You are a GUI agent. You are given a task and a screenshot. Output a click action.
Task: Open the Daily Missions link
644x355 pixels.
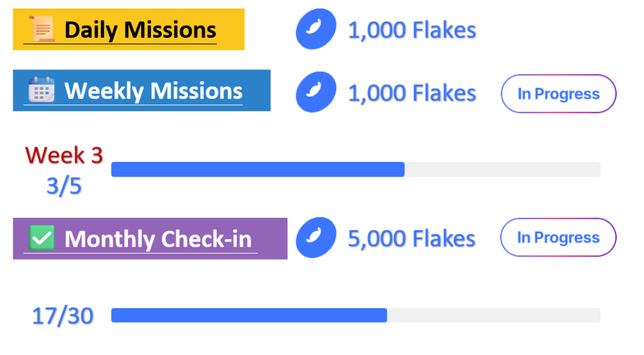pos(139,30)
